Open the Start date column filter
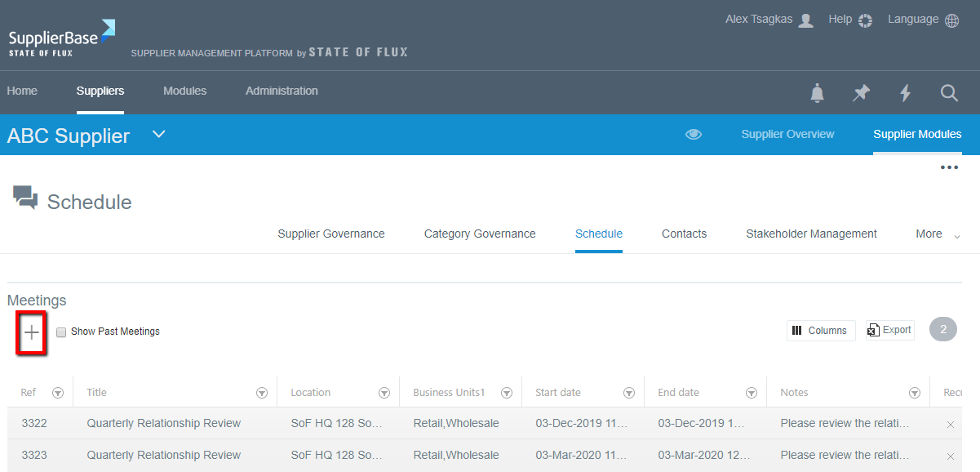This screenshot has height=472, width=980. click(x=629, y=393)
